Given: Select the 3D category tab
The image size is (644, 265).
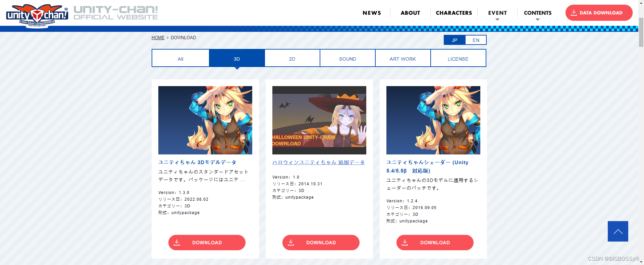Looking at the screenshot, I should coord(237,58).
